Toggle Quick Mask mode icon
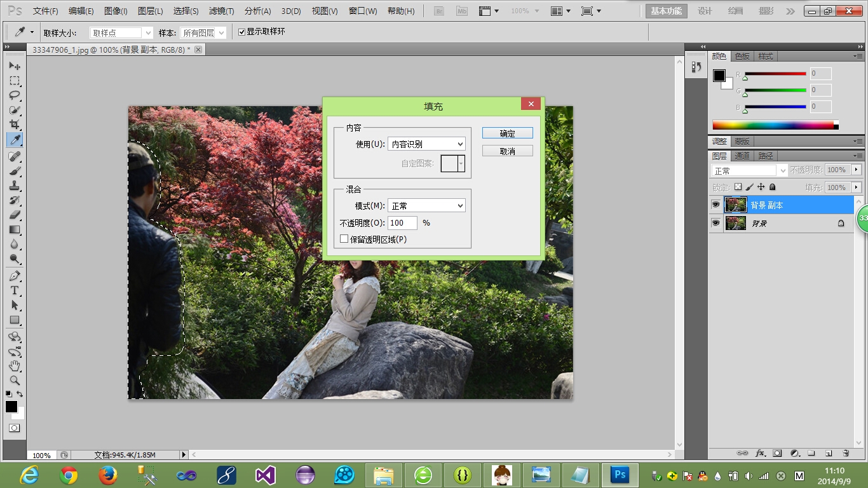The image size is (868, 488). pos(14,428)
